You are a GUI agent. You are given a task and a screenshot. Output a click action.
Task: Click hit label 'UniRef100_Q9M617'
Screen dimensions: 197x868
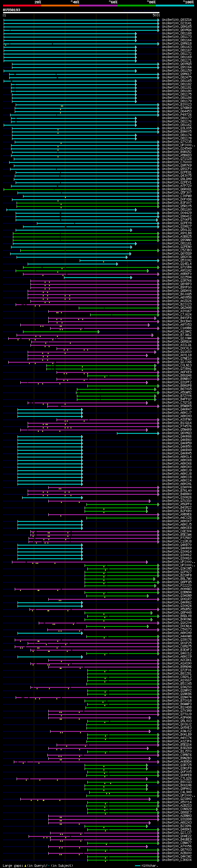tap(177, 74)
